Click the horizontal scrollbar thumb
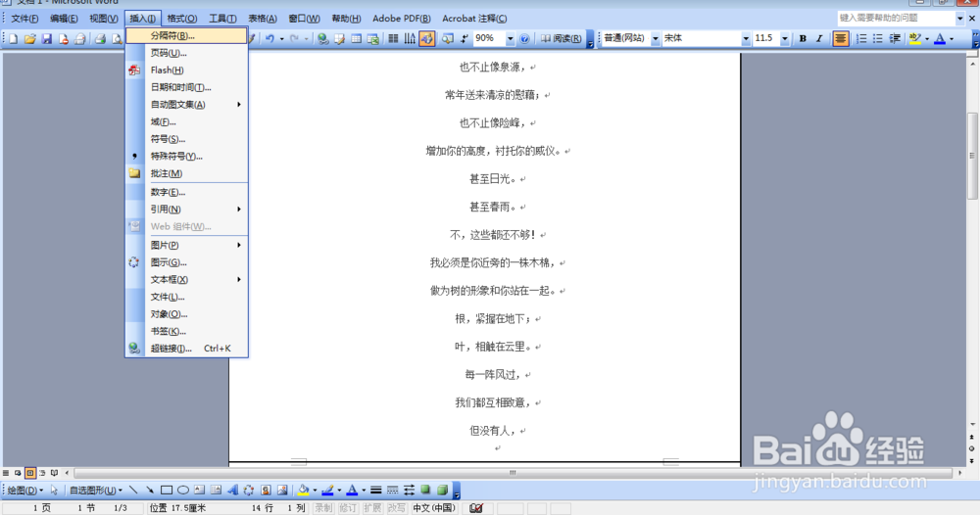The height and width of the screenshot is (515, 980). tap(513, 473)
